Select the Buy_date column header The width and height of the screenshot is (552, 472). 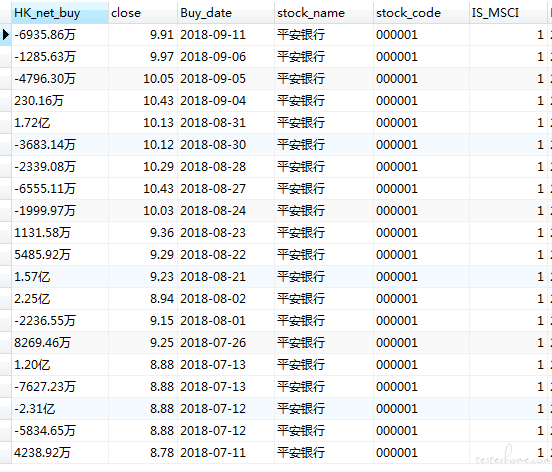[226, 13]
